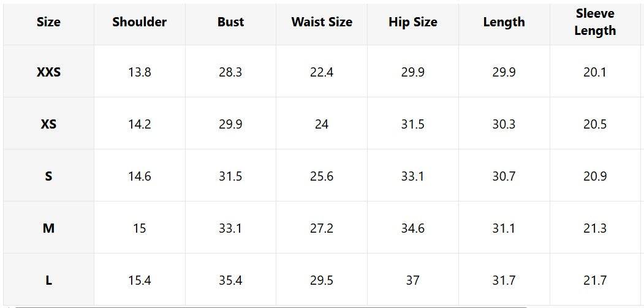Select the Sleeve Length column header

tap(594, 22)
